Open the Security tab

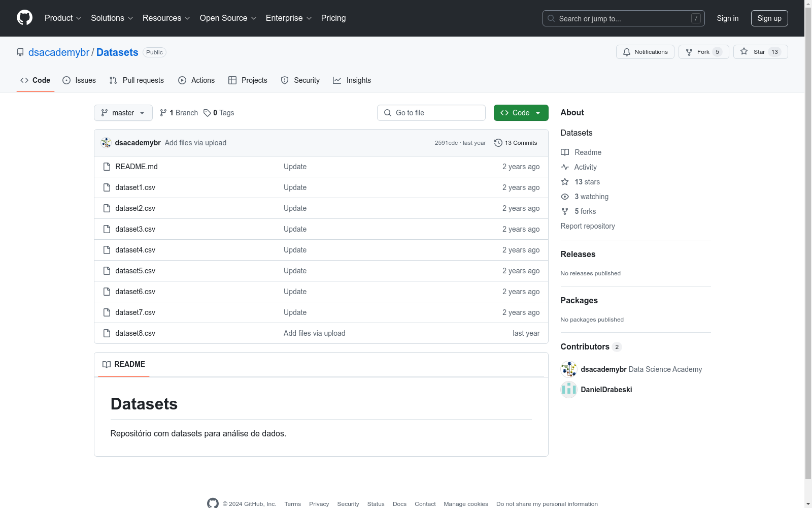click(x=300, y=80)
